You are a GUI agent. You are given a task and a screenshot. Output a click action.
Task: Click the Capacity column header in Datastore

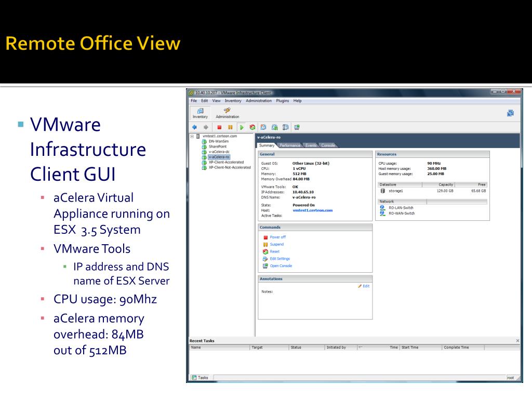438,184
